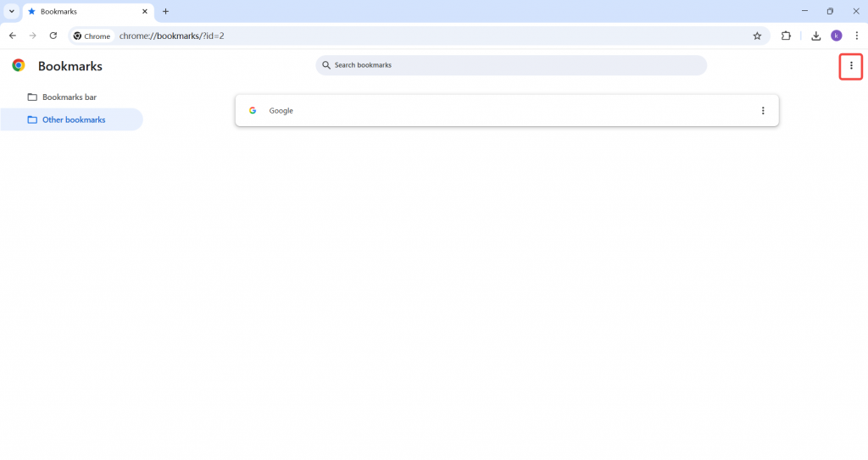
Task: Click the Search bookmarks field
Action: 511,65
